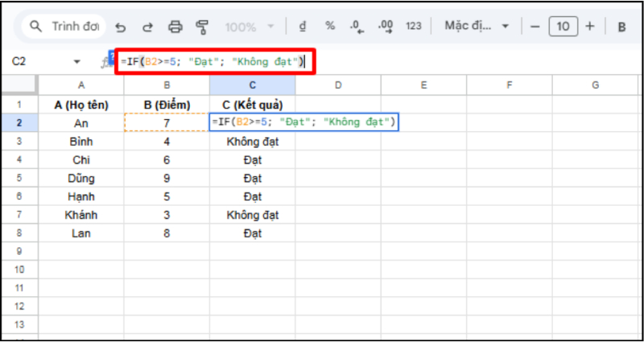Increase font size with plus button
Image resolution: width=644 pixels, height=342 pixels.
pos(590,27)
